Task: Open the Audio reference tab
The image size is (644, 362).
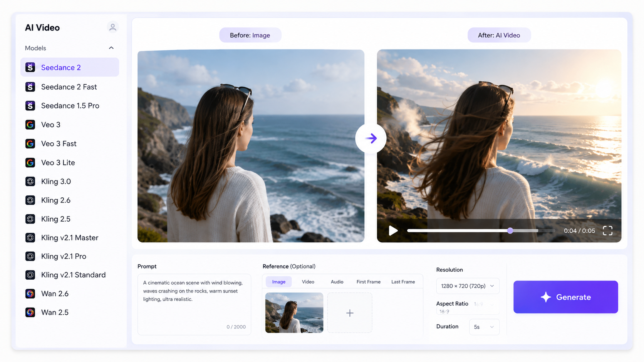Action: [337, 282]
